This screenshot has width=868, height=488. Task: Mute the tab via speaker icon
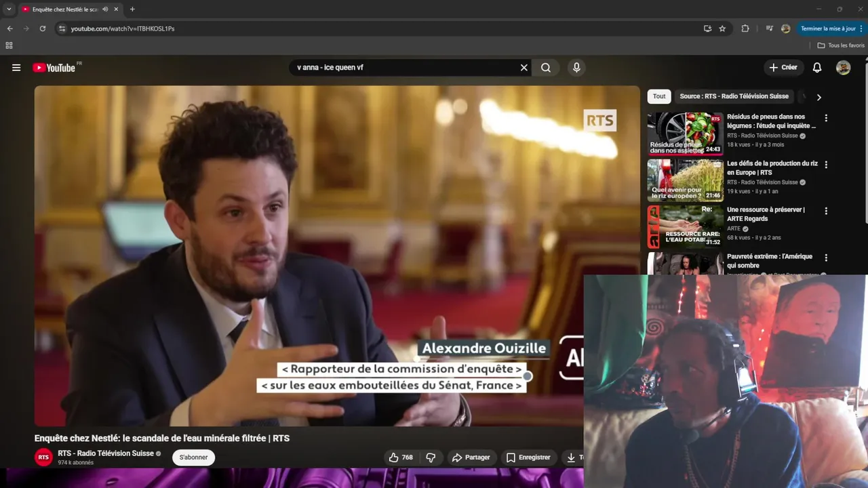tap(105, 9)
